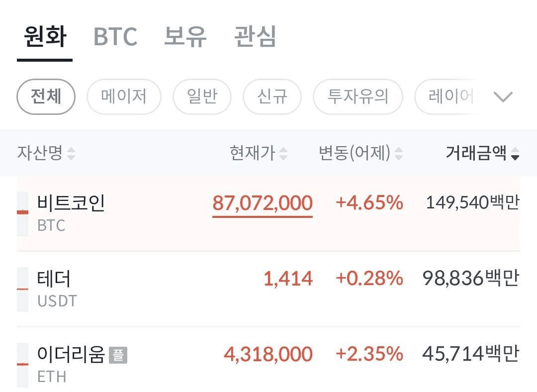The width and height of the screenshot is (537, 392).
Task: Tap the 플 badge next to 이더리움
Action: tap(118, 355)
